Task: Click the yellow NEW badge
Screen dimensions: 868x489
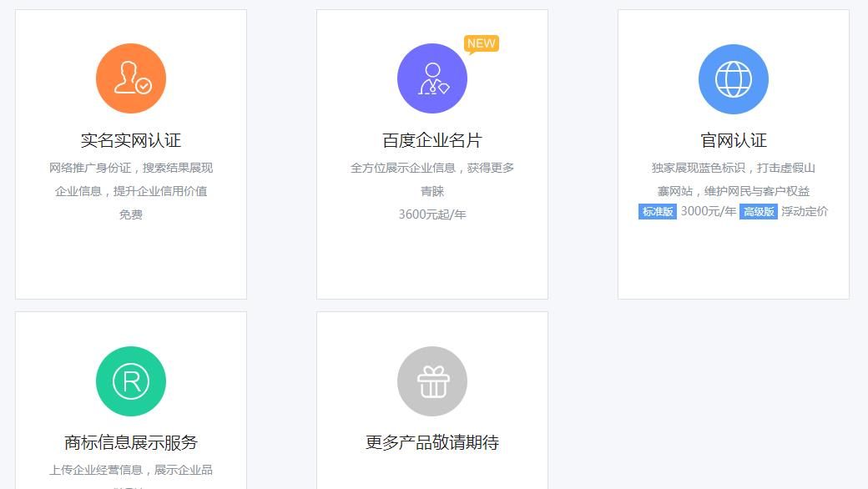Action: (x=482, y=43)
